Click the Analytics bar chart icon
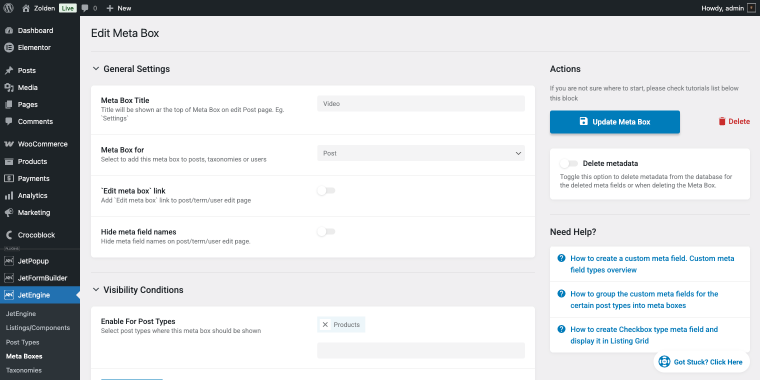 (x=9, y=195)
